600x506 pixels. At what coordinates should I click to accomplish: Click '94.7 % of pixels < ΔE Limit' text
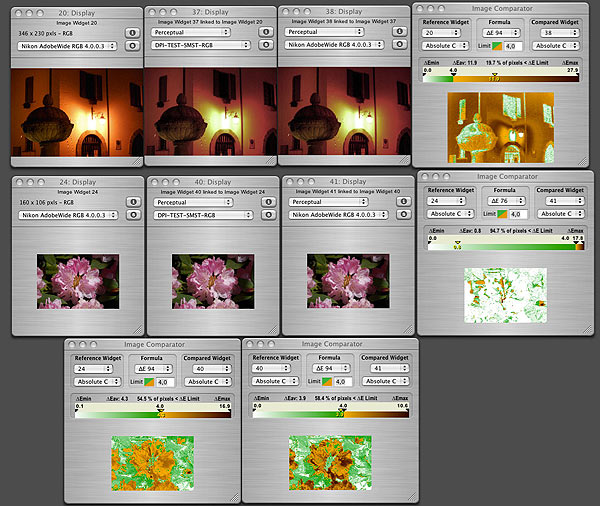click(521, 231)
